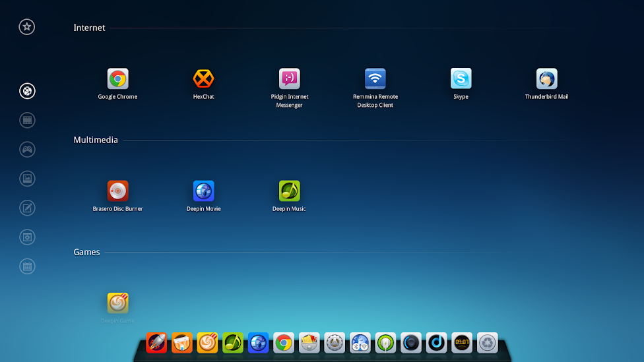Screen dimensions: 644x362
Task: Launch Google Chrome from Internet section
Action: pos(118,79)
